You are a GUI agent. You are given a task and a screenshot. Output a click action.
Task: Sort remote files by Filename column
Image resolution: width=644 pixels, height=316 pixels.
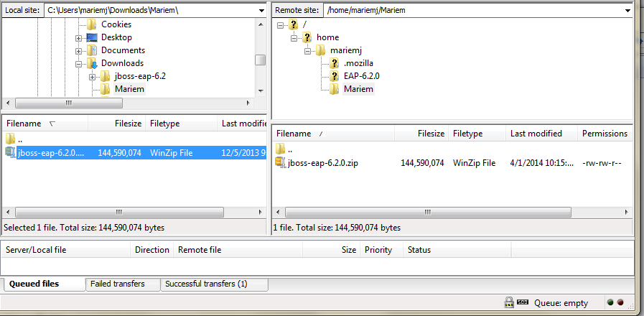click(x=333, y=134)
